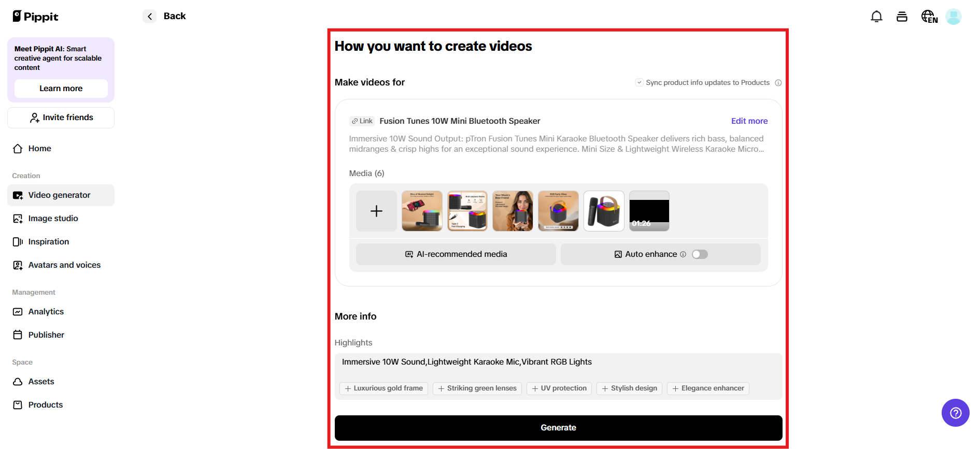Add media with the plus tile
The image size is (980, 449).
(376, 211)
